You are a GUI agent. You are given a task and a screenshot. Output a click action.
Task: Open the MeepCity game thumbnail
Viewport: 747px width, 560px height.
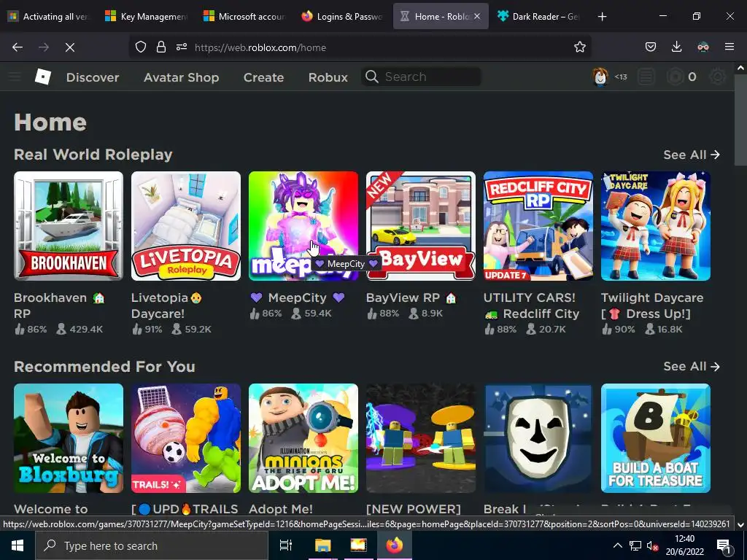tap(303, 226)
